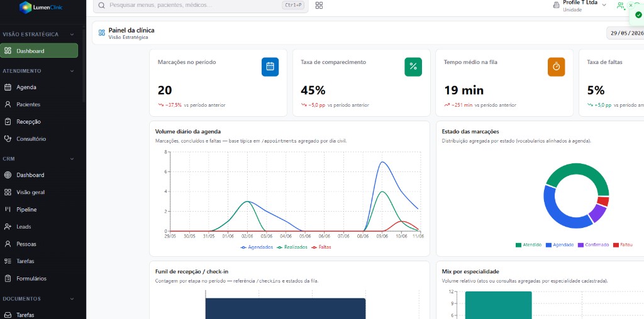Click the magnifier icon in search bar
Screen dimensions: 644x319
[101, 5]
